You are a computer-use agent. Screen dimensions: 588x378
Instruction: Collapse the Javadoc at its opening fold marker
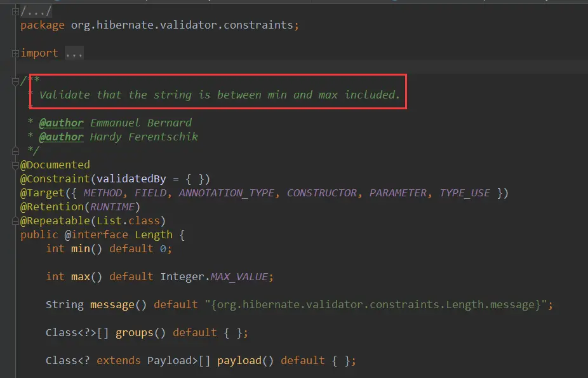(15, 81)
